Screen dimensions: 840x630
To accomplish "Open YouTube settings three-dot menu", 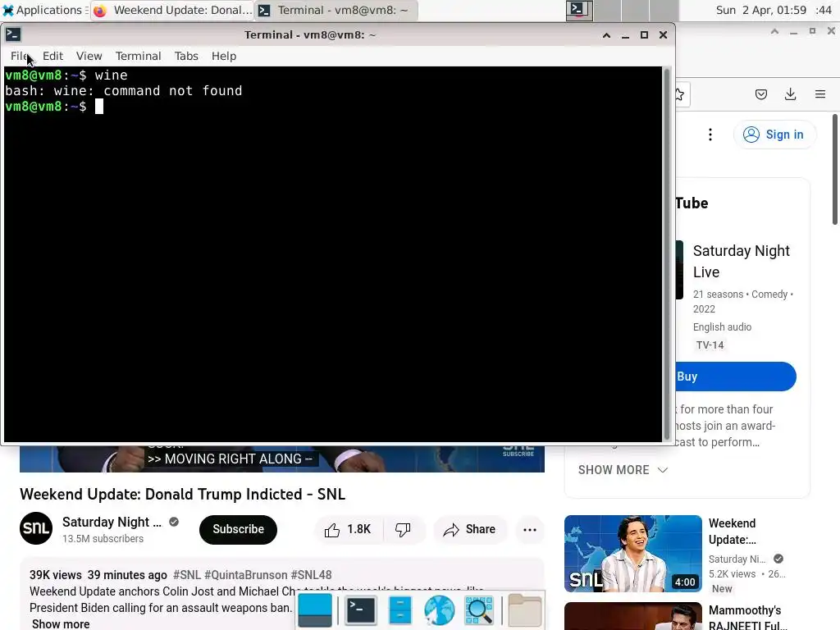I will coord(710,135).
